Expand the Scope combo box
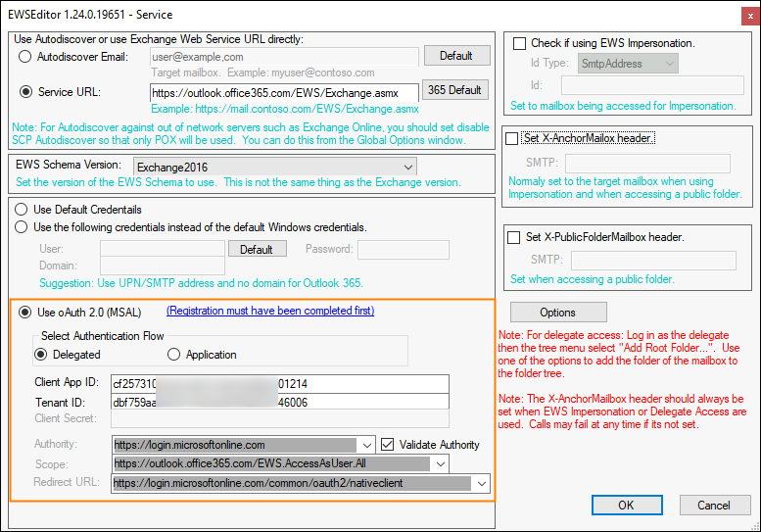Screen dimensions: 761x532 tap(441, 464)
